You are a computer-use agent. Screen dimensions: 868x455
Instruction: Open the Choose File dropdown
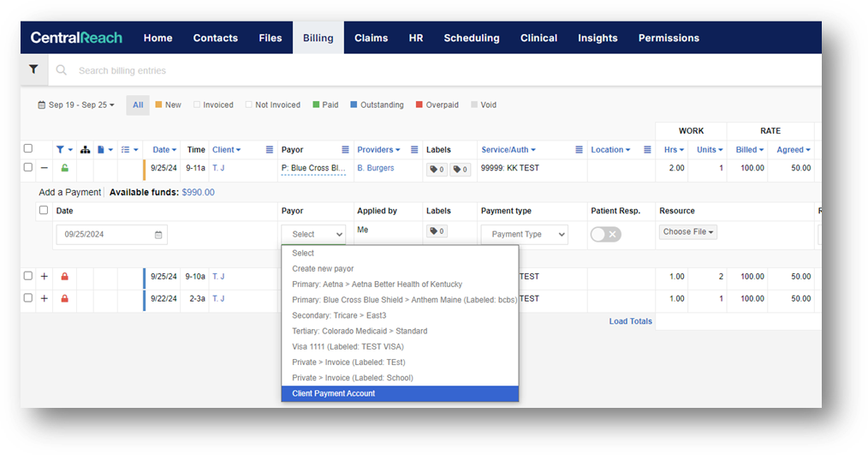point(688,231)
